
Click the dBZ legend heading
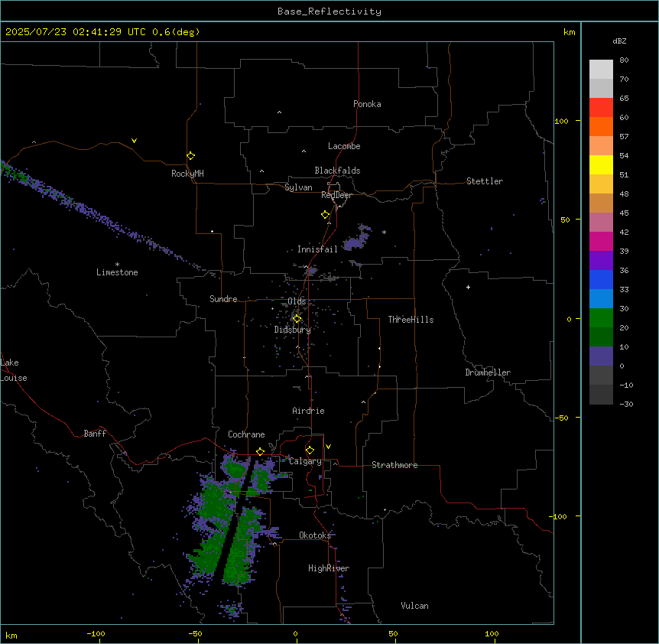619,41
